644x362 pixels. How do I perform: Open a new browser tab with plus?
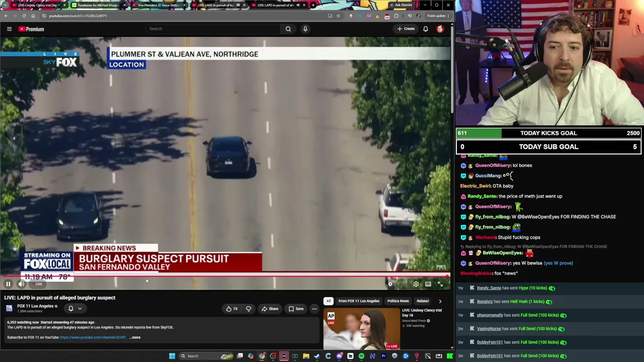point(313,5)
